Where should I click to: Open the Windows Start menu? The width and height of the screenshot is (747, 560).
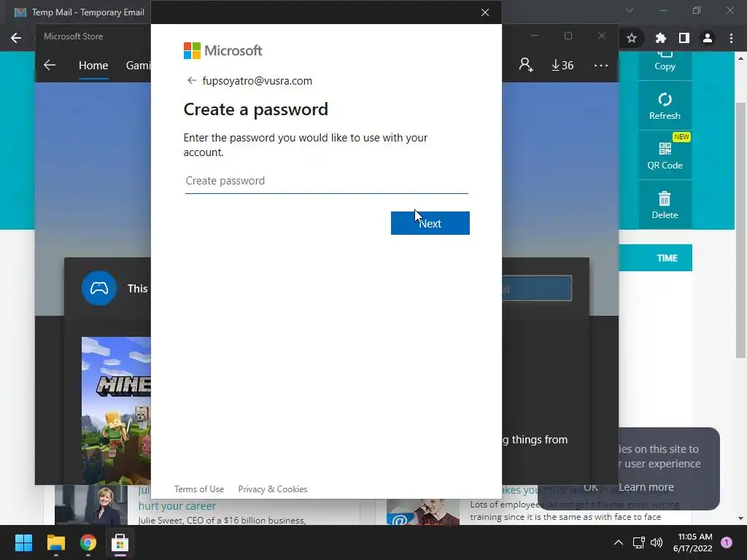click(23, 542)
